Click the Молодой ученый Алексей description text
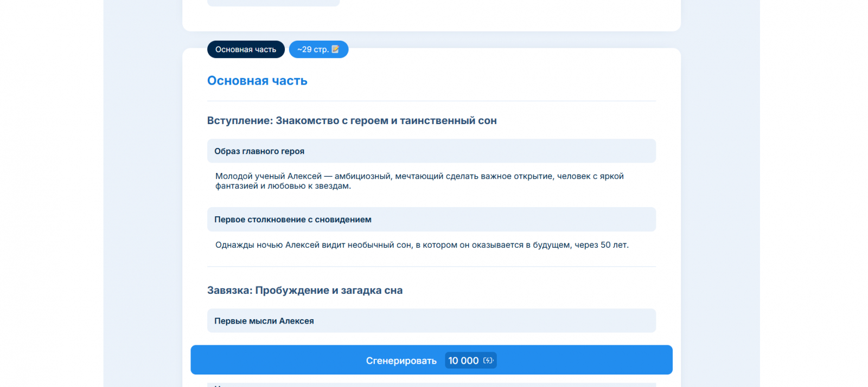 pyautogui.click(x=419, y=181)
